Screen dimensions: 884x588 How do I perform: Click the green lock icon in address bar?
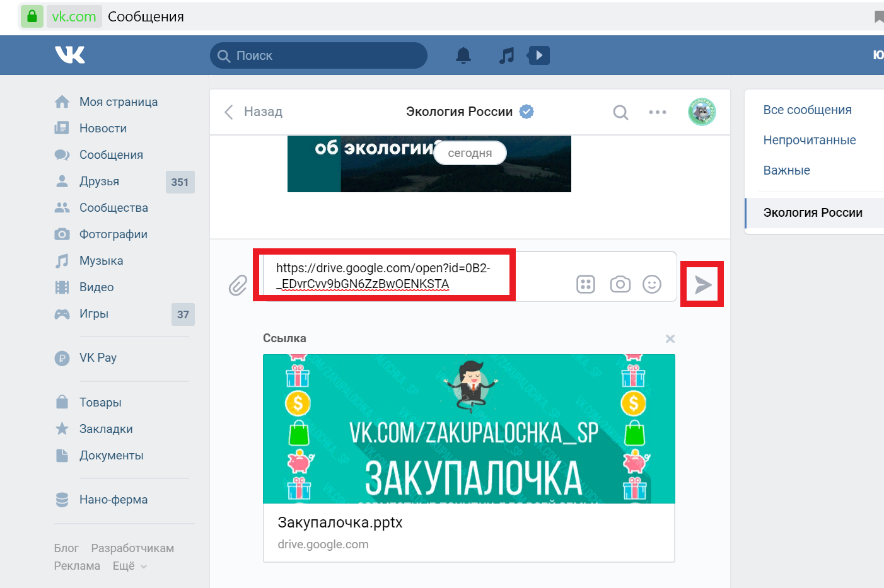32,16
